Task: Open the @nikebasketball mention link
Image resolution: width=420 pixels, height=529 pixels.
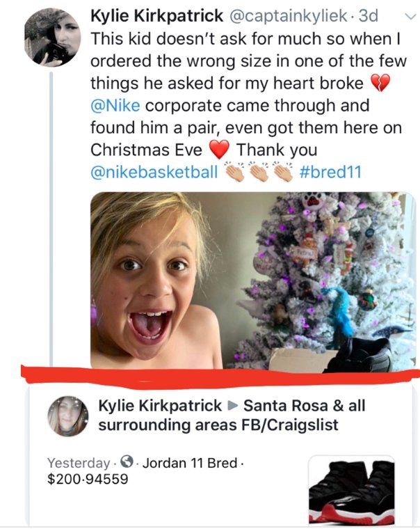Action: point(154,172)
